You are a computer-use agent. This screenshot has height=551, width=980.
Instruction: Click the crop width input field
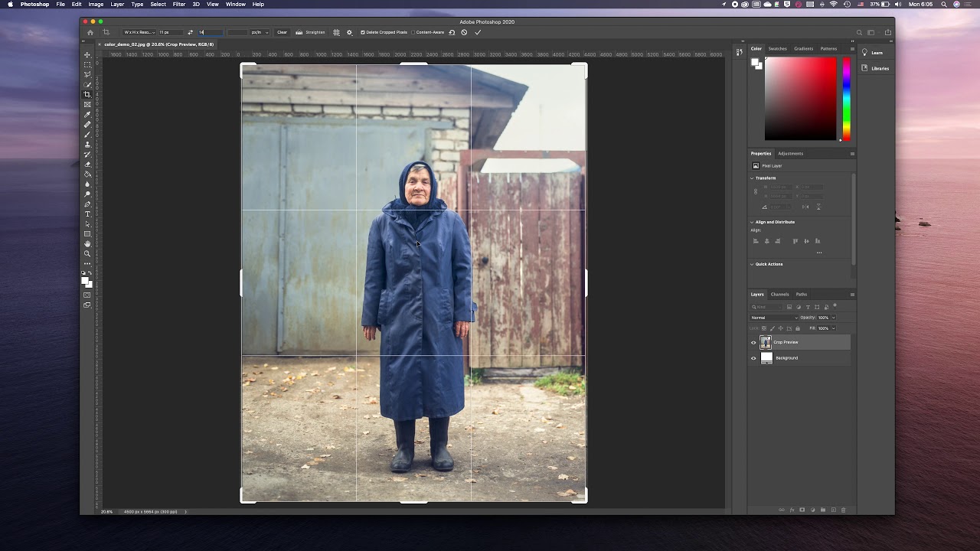point(171,32)
